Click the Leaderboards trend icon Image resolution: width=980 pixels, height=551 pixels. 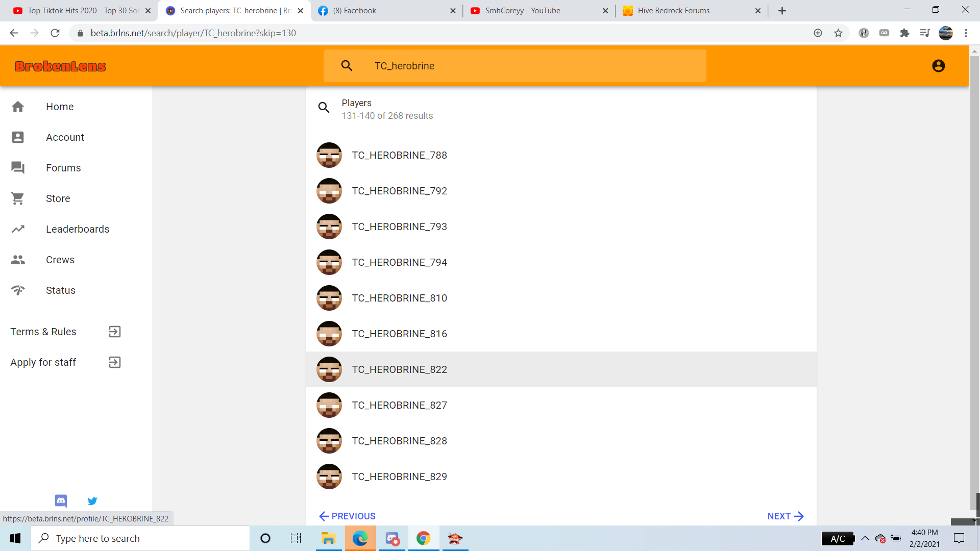pos(18,229)
